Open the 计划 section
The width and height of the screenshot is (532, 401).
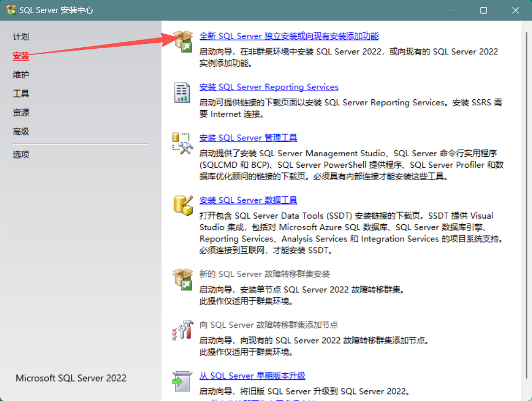(x=21, y=37)
